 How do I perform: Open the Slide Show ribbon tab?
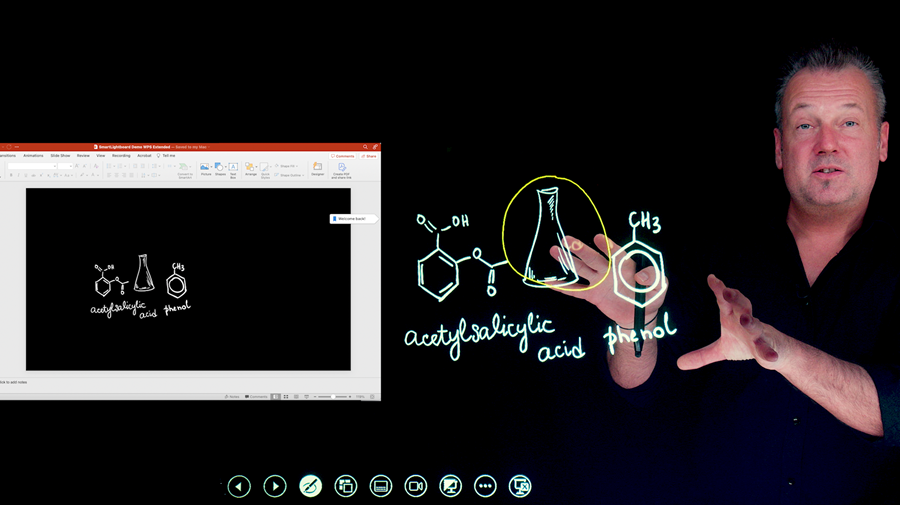tap(60, 156)
